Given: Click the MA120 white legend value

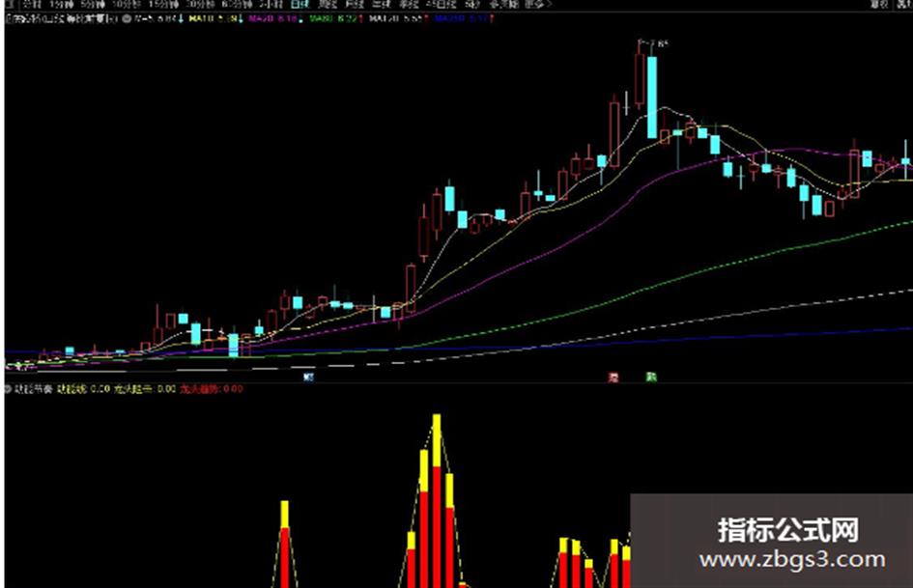Looking at the screenshot, I should 394,18.
